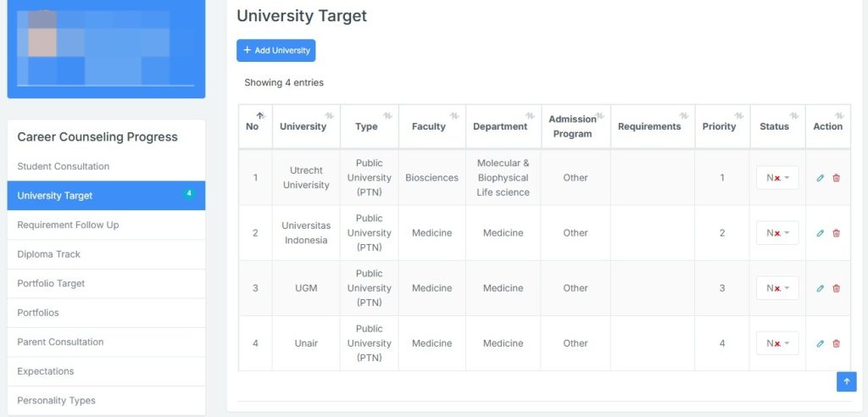Viewport: 868px width, 417px height.
Task: Open status dropdown for UGM row
Action: (x=777, y=288)
